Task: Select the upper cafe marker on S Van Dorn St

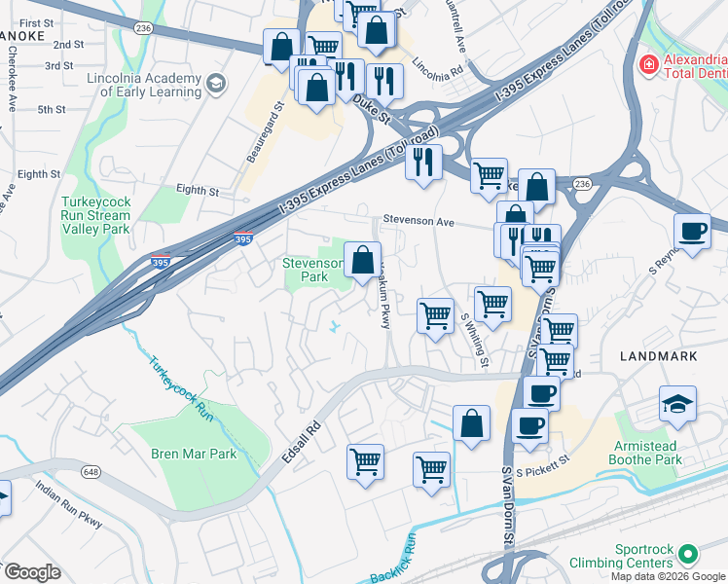Action: click(541, 393)
